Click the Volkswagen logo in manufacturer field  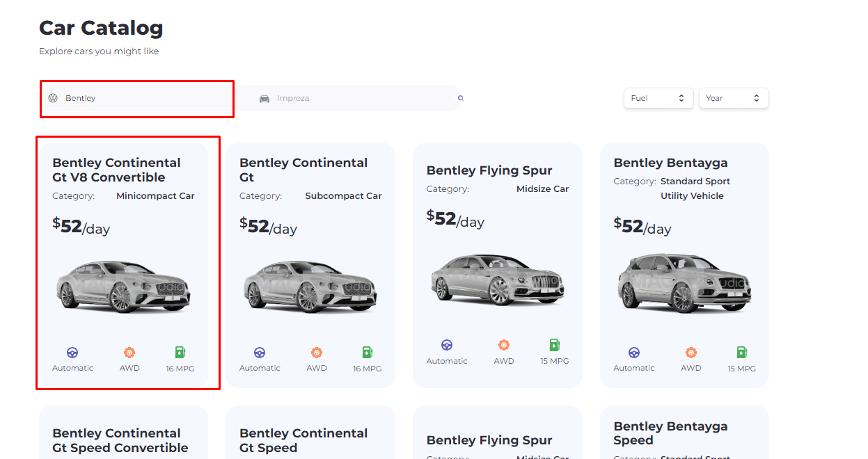tap(53, 98)
